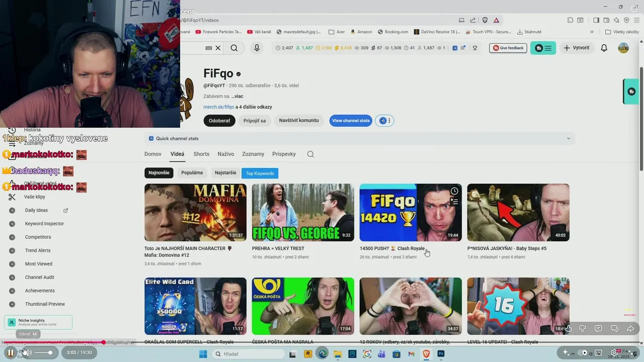Click the Top Keywords button
This screenshot has height=362, width=644.
[260, 173]
